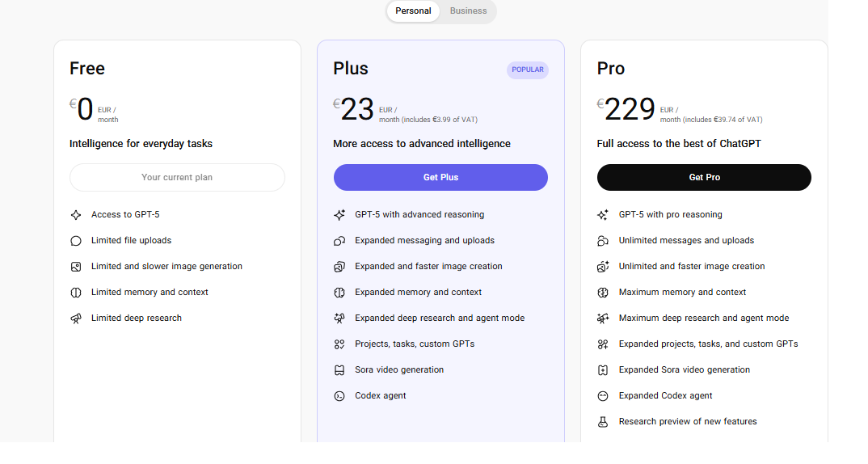
Task: Click the Plus plan heading
Action: point(351,69)
